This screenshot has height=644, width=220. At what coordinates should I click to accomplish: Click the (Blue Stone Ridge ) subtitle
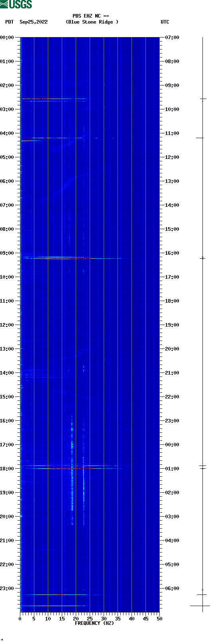click(92, 22)
